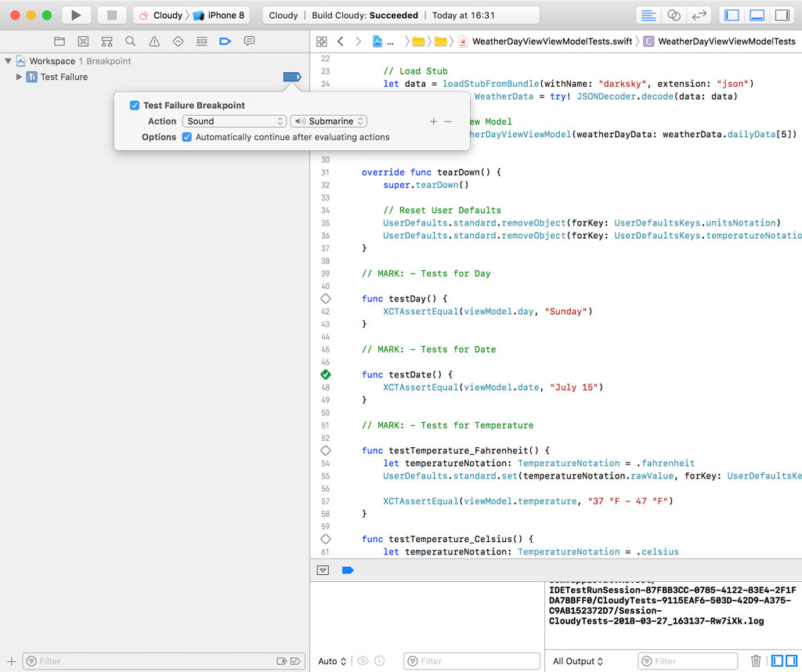Viewport: 802px width, 672px height.
Task: Disable automatically continue after evaluating actions
Action: click(x=186, y=136)
